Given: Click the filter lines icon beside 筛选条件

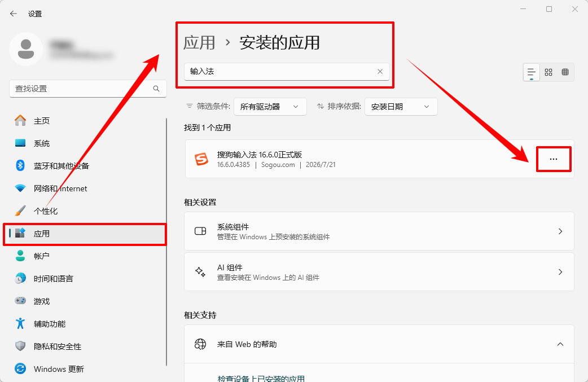Looking at the screenshot, I should (190, 106).
